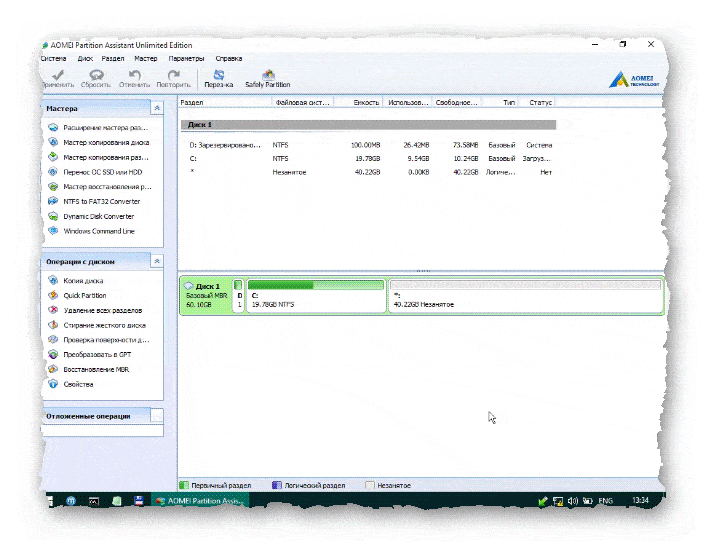Viewport: 704px width, 544px height.
Task: Click the white Незанятое legend swatch
Action: [370, 485]
